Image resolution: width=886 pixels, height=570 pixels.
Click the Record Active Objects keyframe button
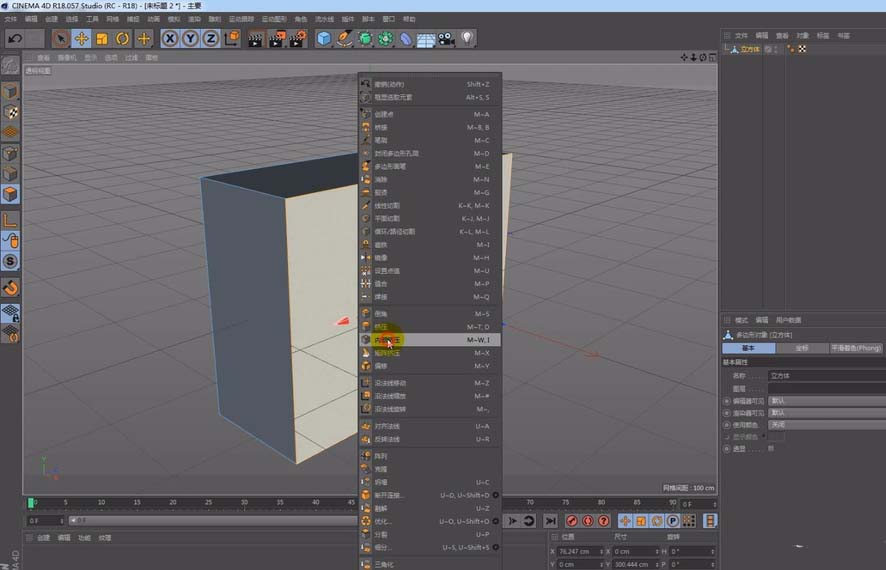[x=572, y=521]
